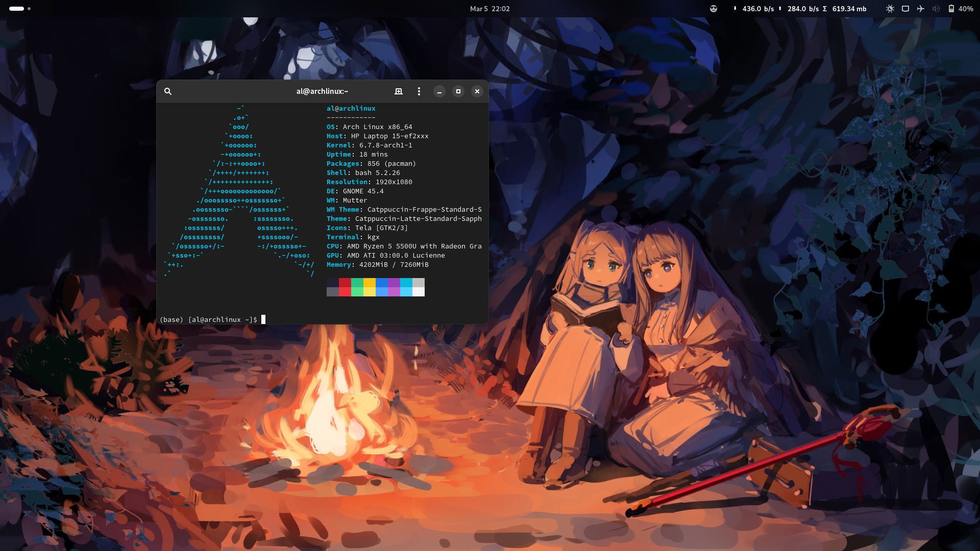Toggle the airplane mode tray icon
The width and height of the screenshot is (980, 551).
[921, 9]
